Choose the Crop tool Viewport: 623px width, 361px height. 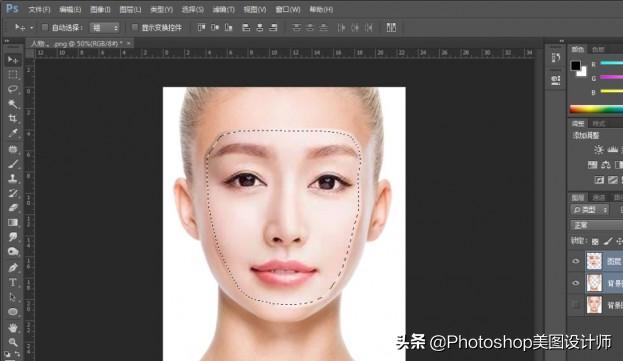coord(13,118)
